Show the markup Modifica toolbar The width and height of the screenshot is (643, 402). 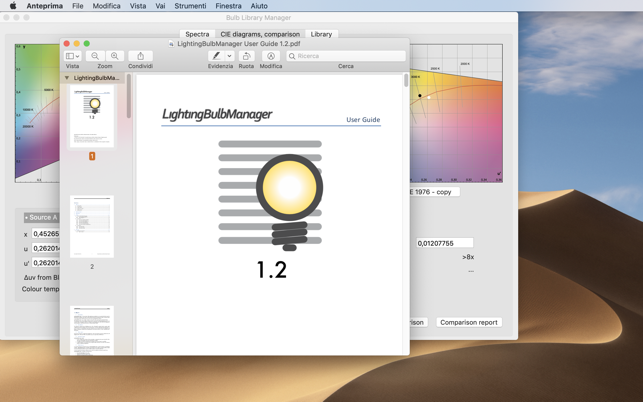click(x=271, y=56)
